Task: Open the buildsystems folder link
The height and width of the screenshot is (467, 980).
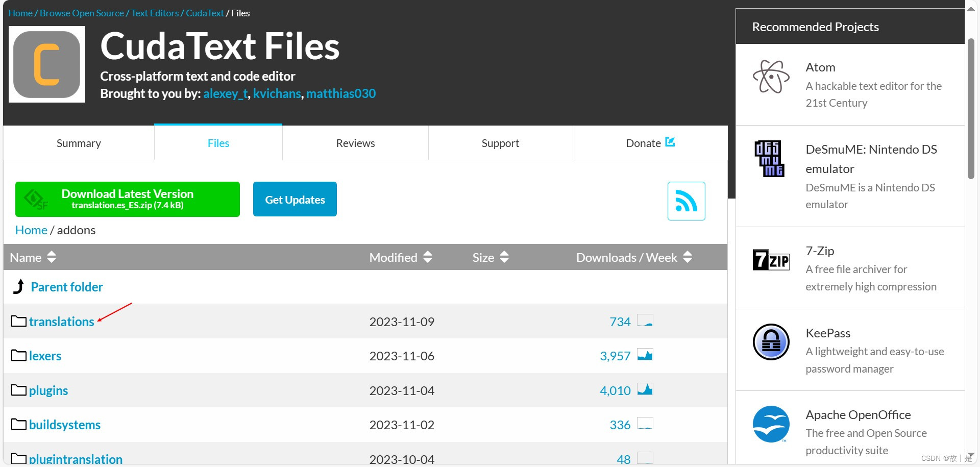Action: (65, 425)
